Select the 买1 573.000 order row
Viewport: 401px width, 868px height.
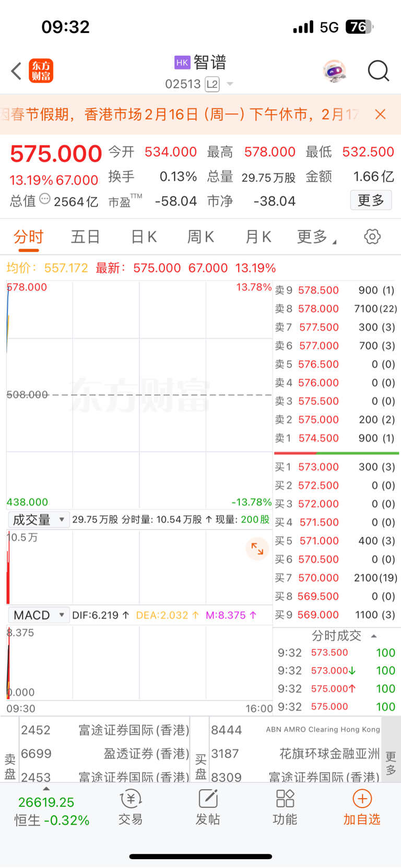tap(336, 467)
